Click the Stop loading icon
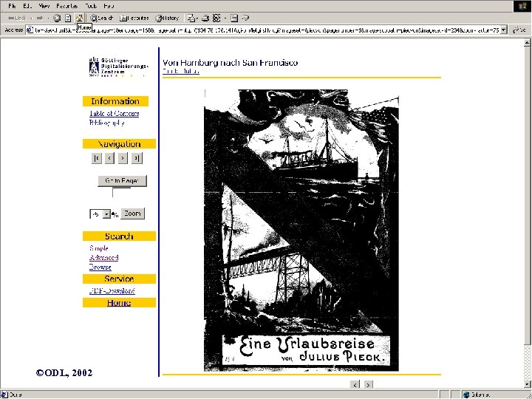532x399 pixels. pyautogui.click(x=57, y=18)
